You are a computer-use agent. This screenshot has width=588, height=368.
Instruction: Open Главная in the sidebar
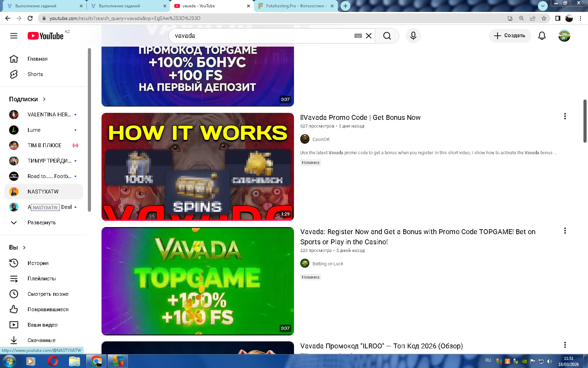[x=44, y=59]
